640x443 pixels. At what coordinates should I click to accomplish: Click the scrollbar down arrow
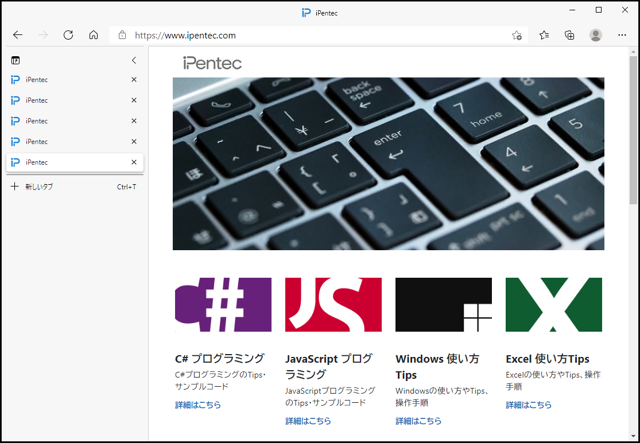coord(633,437)
